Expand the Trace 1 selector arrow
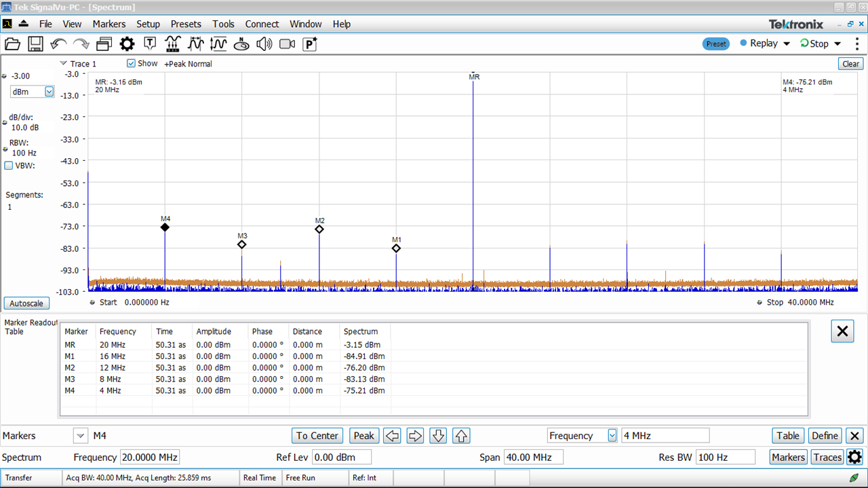This screenshot has height=488, width=868. (x=64, y=63)
